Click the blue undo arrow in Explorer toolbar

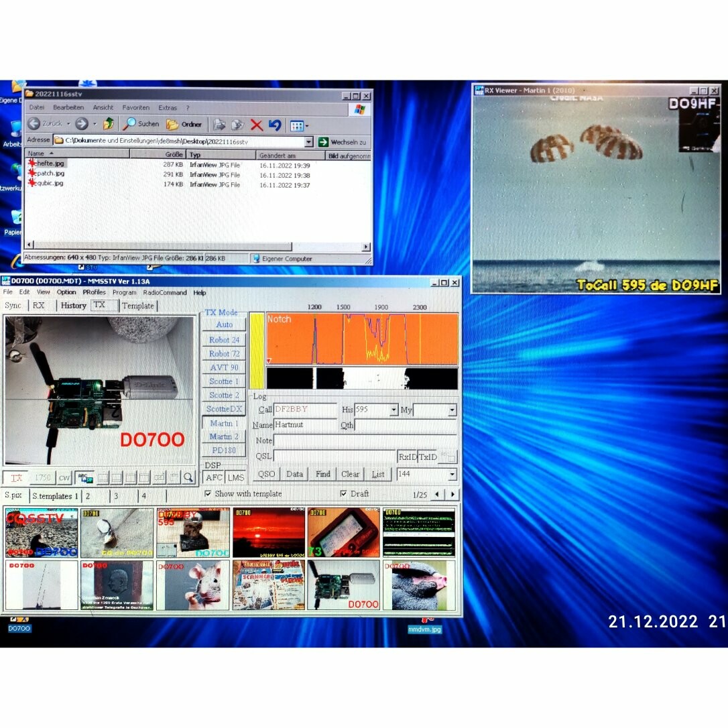pos(274,125)
